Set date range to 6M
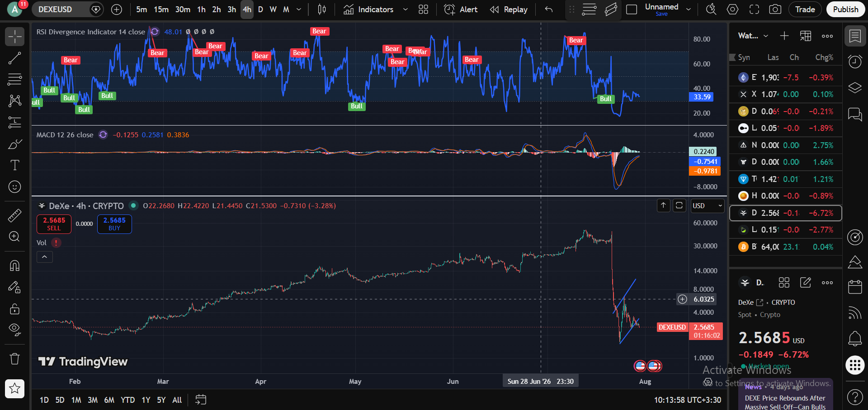 [109, 400]
